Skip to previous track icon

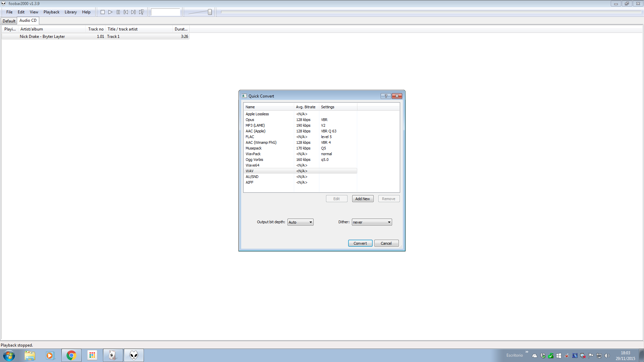[x=126, y=12]
